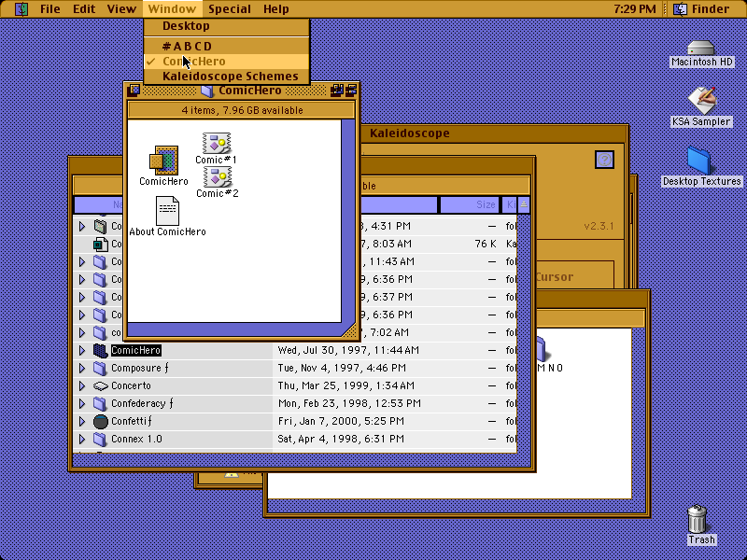Click the Connex 1.0 folder icon
The height and width of the screenshot is (560, 747).
click(100, 439)
